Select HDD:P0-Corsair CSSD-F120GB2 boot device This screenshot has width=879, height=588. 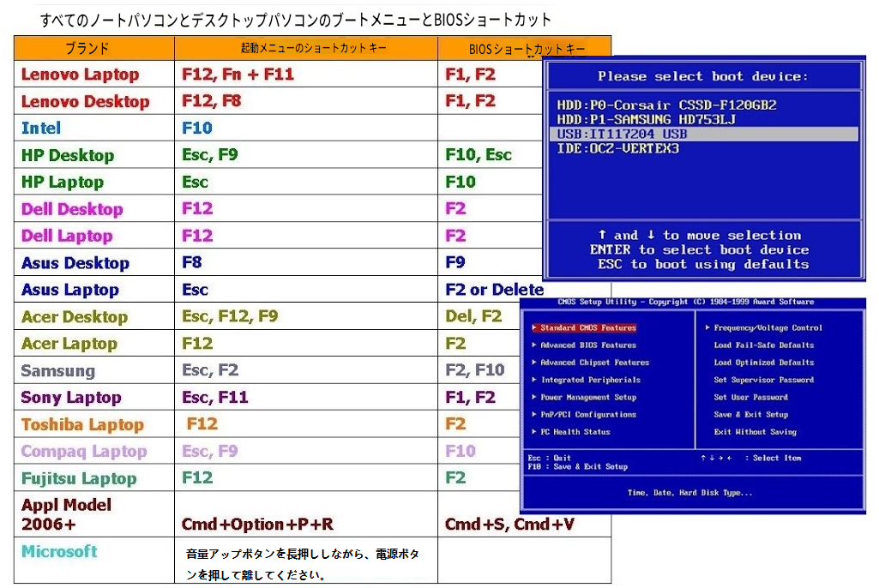point(666,105)
